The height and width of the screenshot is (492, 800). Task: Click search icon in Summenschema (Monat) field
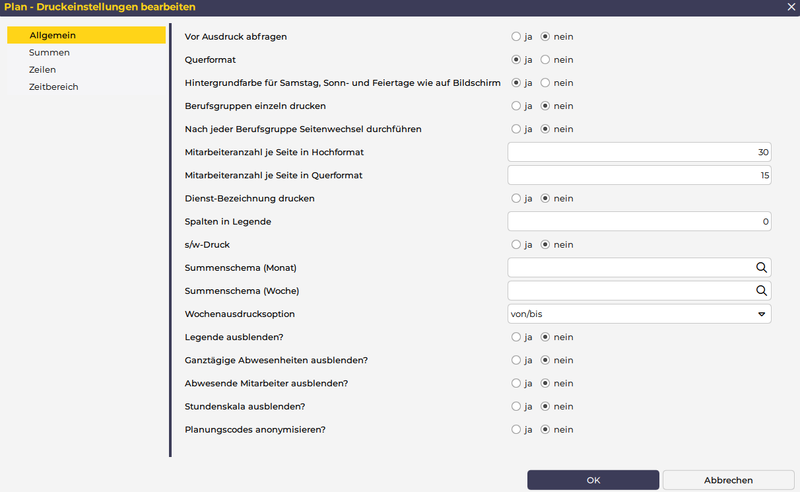coord(761,267)
